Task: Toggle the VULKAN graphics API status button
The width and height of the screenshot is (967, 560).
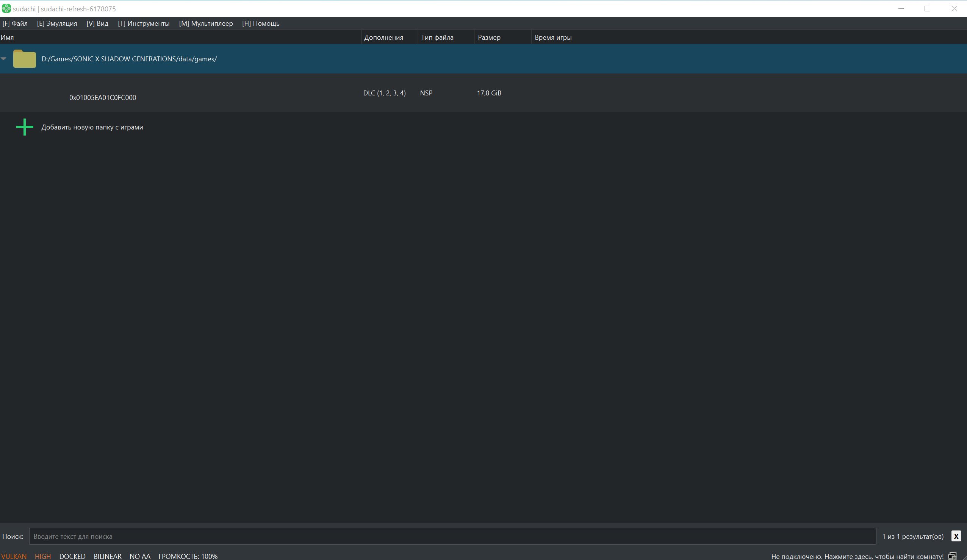Action: (x=14, y=556)
